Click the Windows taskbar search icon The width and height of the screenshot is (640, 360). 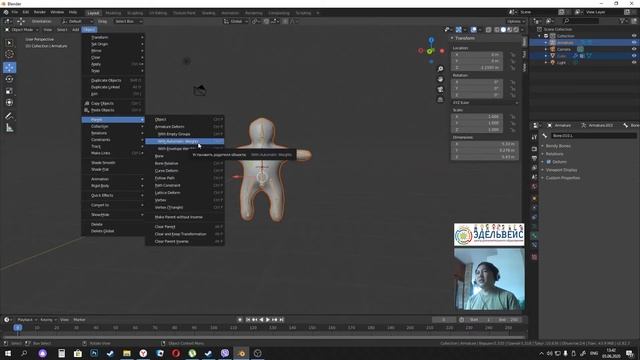point(24,353)
